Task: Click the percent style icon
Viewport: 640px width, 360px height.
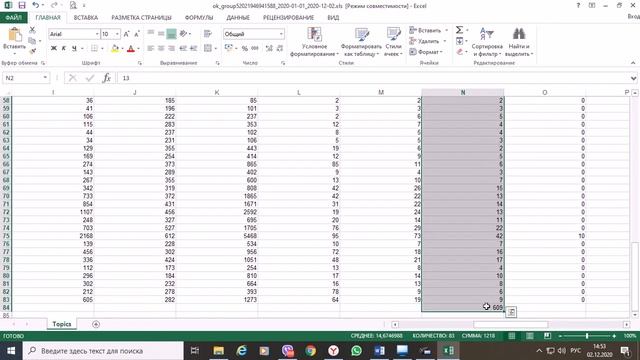Action: click(244, 48)
